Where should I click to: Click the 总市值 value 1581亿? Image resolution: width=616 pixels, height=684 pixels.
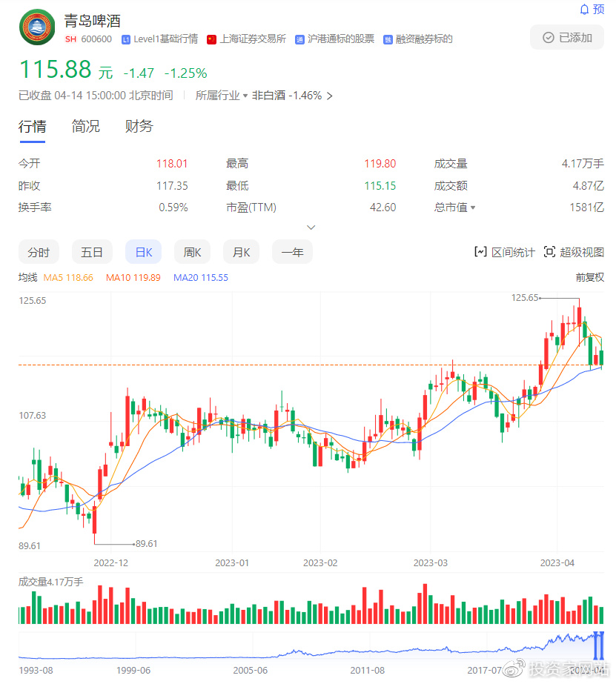pos(587,207)
